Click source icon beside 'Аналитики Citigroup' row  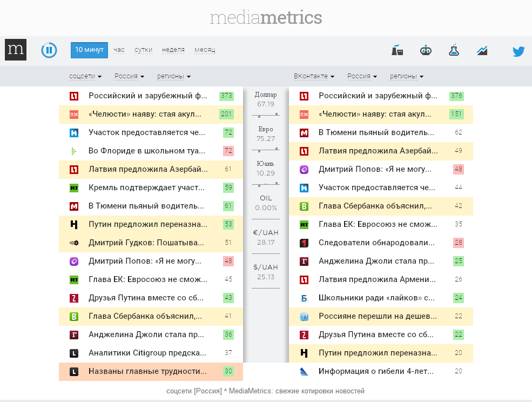coord(74,353)
